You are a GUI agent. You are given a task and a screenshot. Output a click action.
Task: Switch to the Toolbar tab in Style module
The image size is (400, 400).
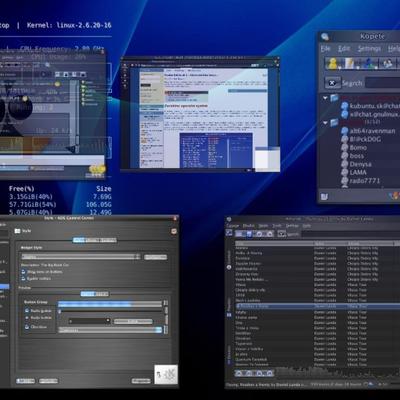[109, 240]
